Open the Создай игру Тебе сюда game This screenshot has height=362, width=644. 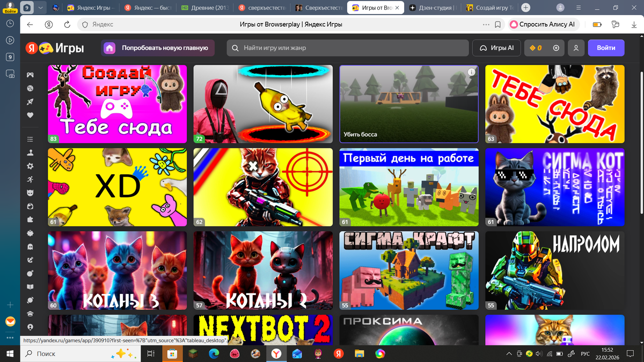coord(117,104)
